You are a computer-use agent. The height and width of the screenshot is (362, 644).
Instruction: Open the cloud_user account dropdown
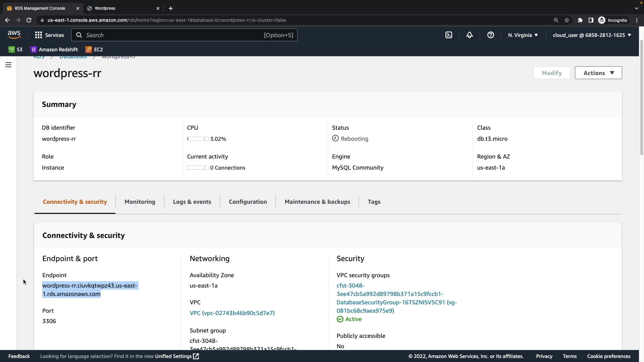[x=592, y=35]
